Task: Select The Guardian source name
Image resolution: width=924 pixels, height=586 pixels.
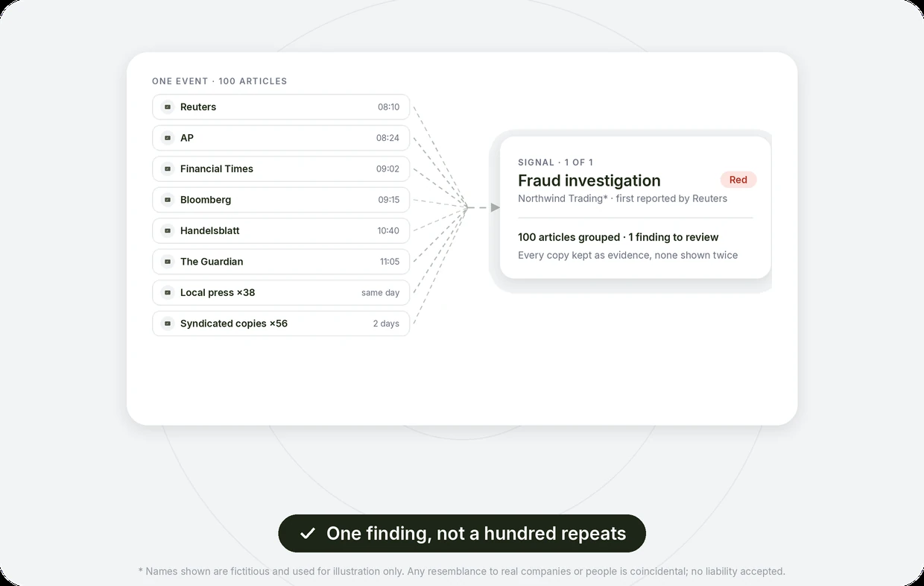Action: 212,262
